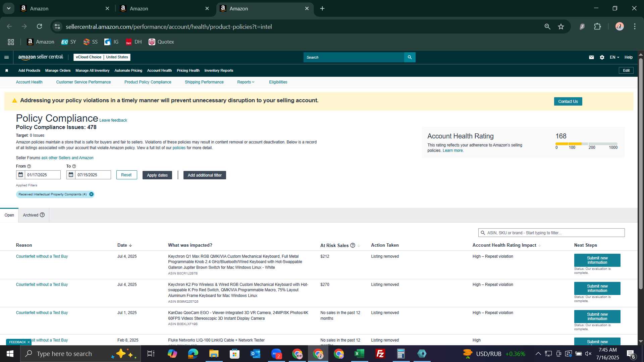This screenshot has height=362, width=644.
Task: Open Product Policy Compliance tab
Action: click(x=148, y=82)
